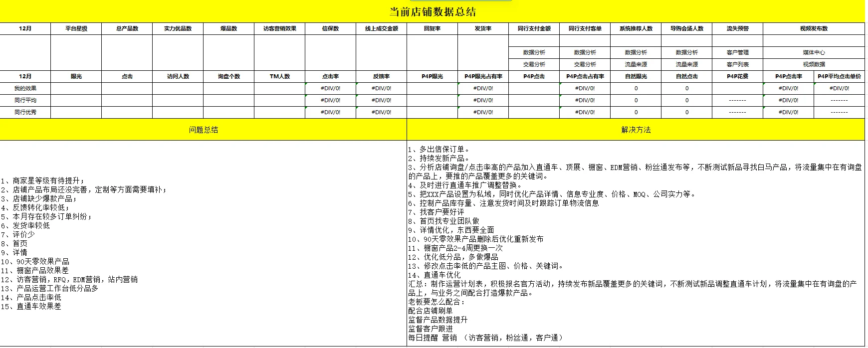Click the 发货率 header cell
868x348 pixels.
(x=483, y=28)
